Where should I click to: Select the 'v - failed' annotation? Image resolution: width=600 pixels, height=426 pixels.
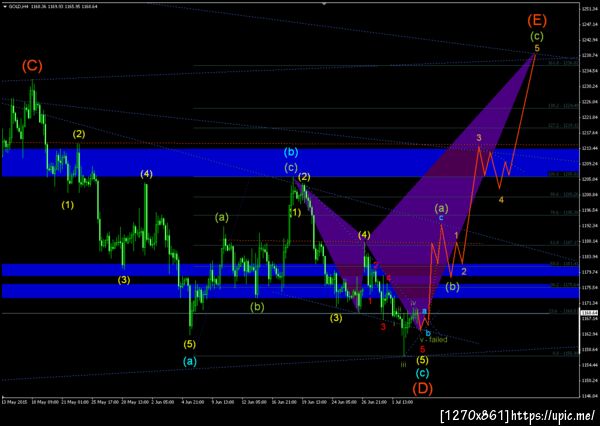(433, 339)
